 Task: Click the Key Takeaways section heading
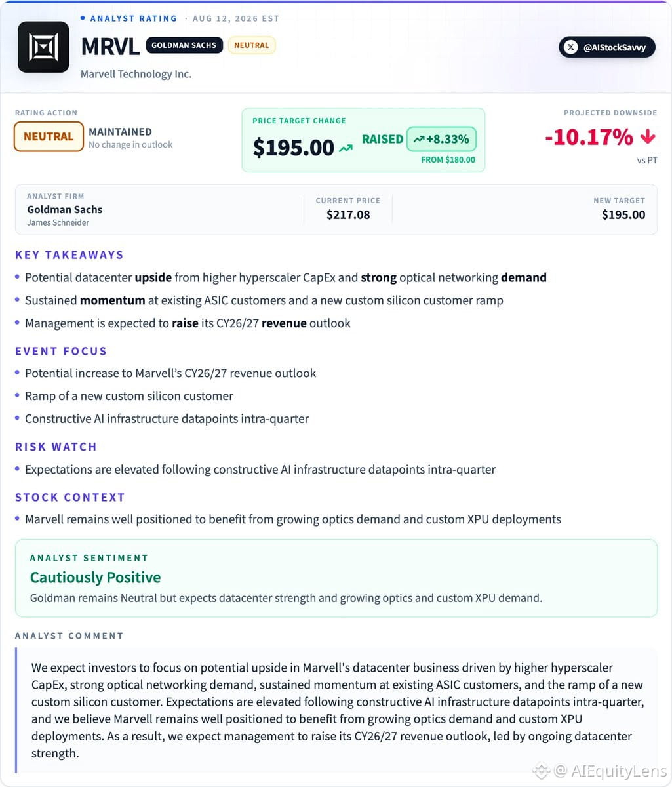(69, 255)
